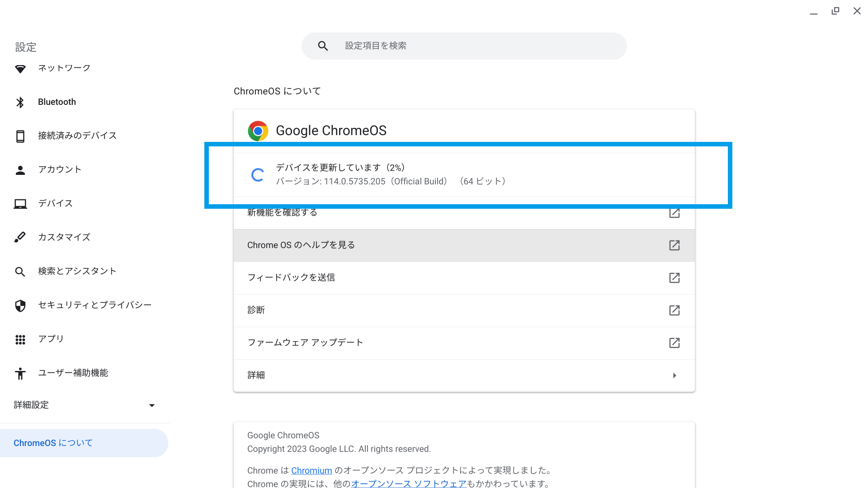Click 詳細設定 label to expand advanced

(31, 405)
